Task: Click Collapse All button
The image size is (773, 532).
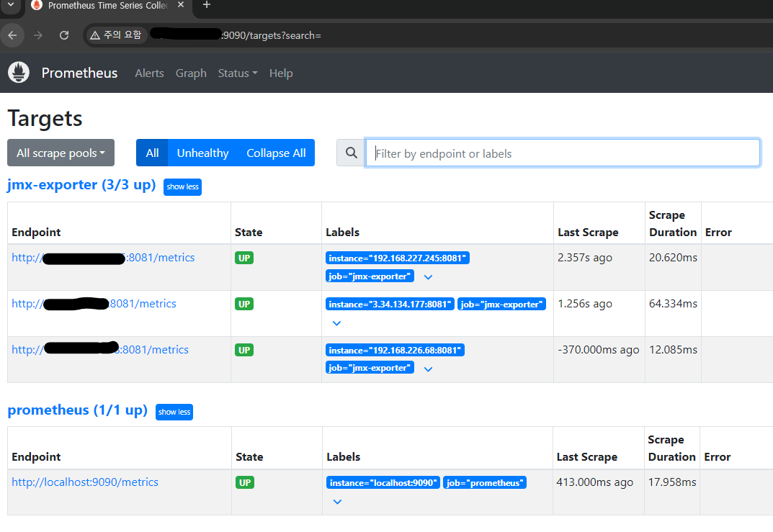Action: click(276, 153)
